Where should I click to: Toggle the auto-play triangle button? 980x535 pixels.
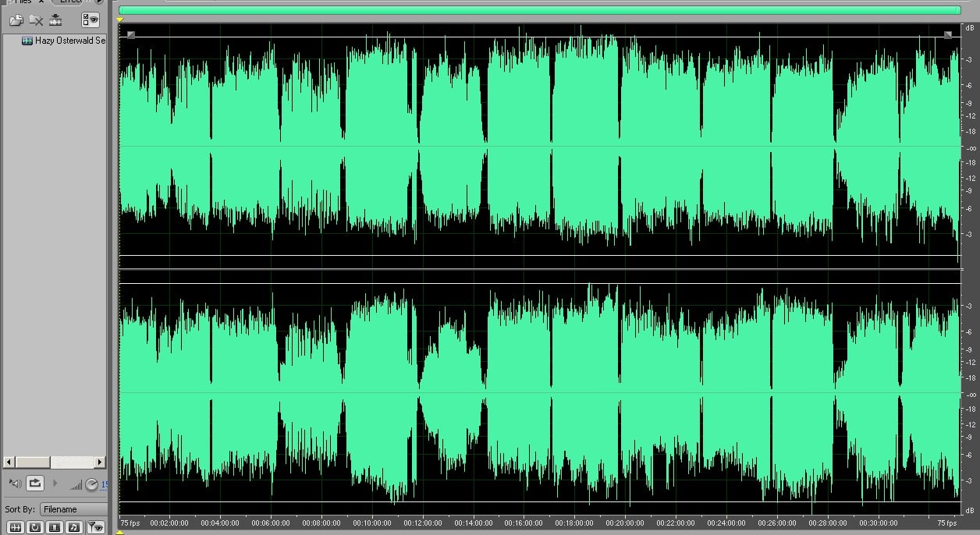pos(55,484)
